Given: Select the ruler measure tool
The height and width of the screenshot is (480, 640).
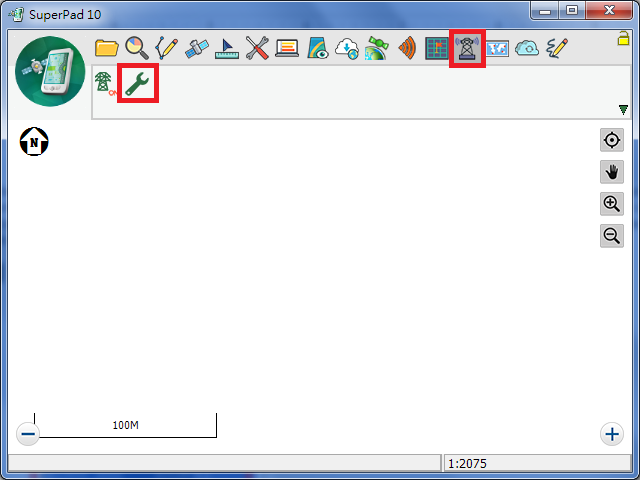Looking at the screenshot, I should (x=227, y=49).
